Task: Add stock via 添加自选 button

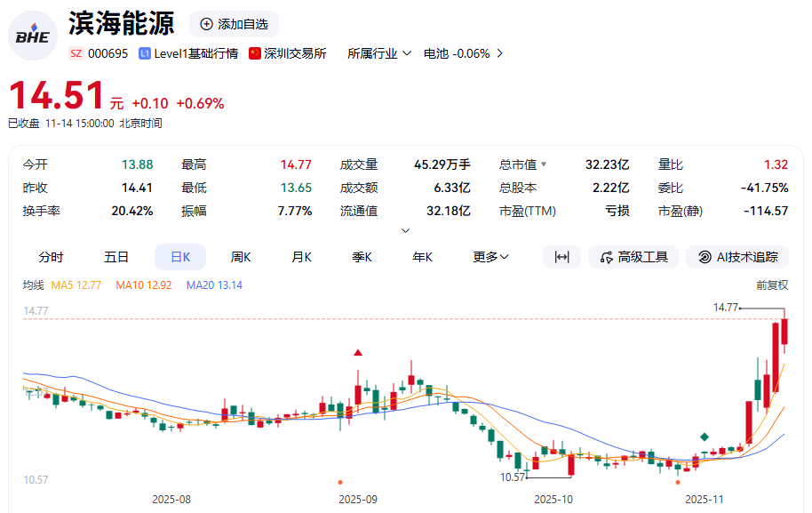Action: click(235, 24)
